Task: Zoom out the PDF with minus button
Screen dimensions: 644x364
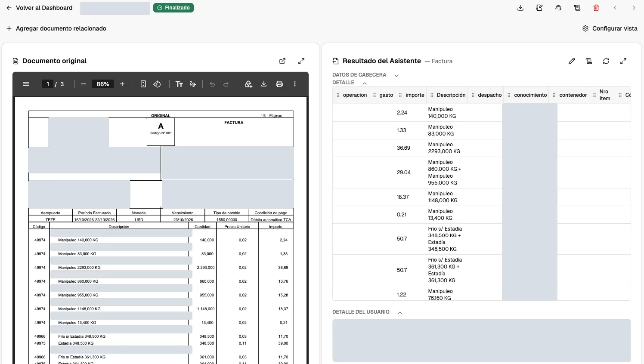Action: [x=84, y=84]
